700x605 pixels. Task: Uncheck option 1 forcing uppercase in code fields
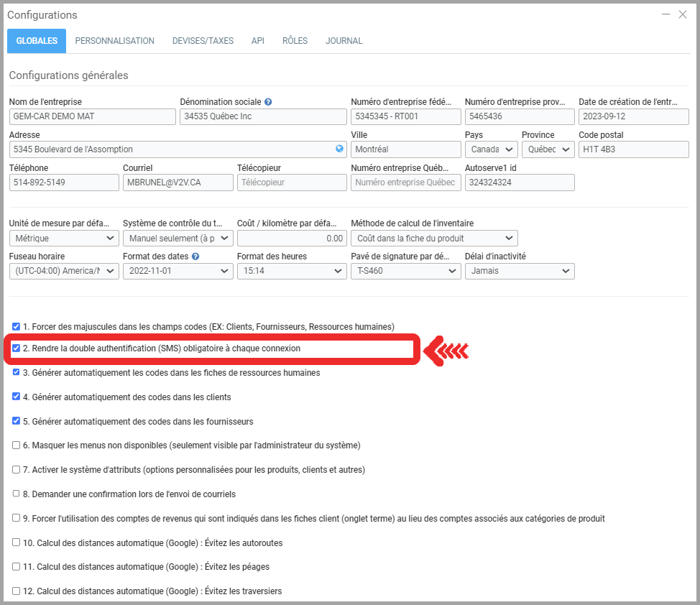point(16,326)
